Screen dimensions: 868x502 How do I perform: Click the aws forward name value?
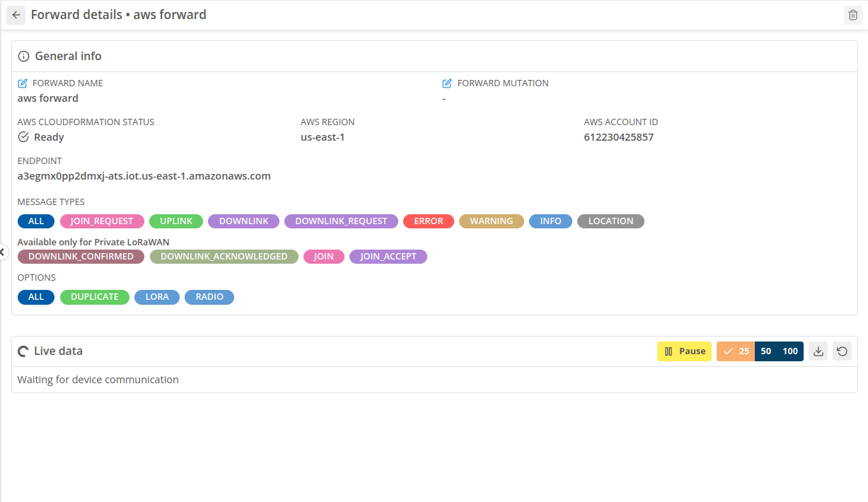[48, 98]
